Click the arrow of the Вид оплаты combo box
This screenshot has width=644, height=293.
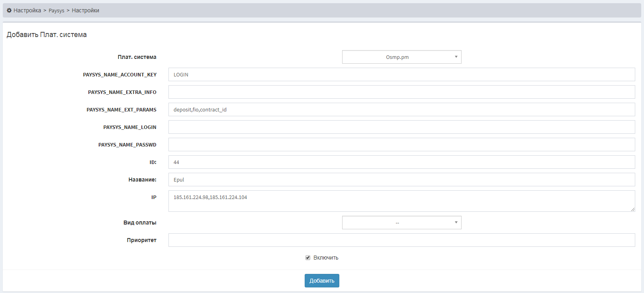(456, 223)
